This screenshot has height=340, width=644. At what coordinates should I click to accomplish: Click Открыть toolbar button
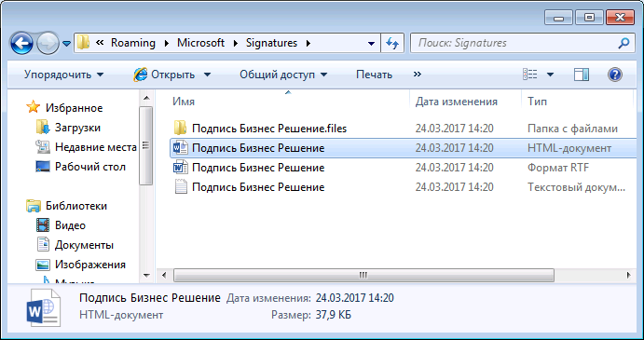click(163, 75)
